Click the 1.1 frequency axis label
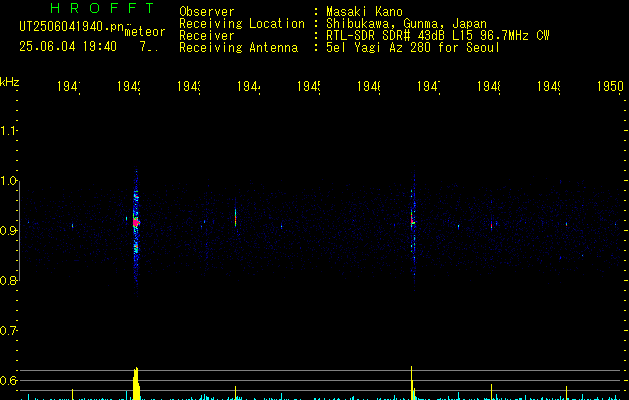This screenshot has height=400, width=629. click(x=9, y=131)
